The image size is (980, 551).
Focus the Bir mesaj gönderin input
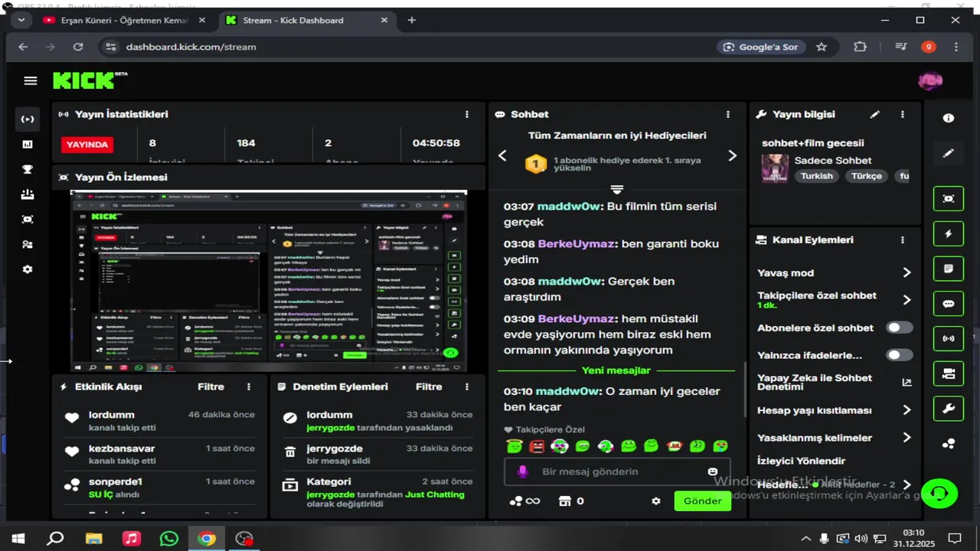click(x=617, y=471)
